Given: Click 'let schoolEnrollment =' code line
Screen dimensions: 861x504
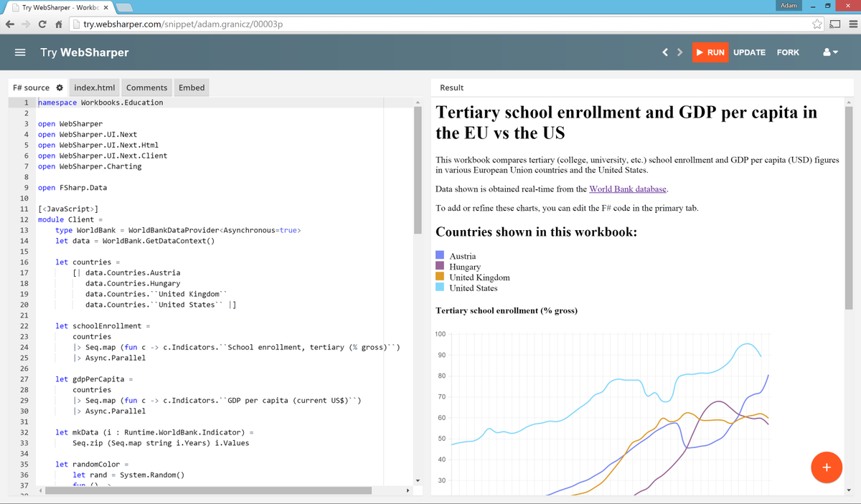Looking at the screenshot, I should (103, 326).
